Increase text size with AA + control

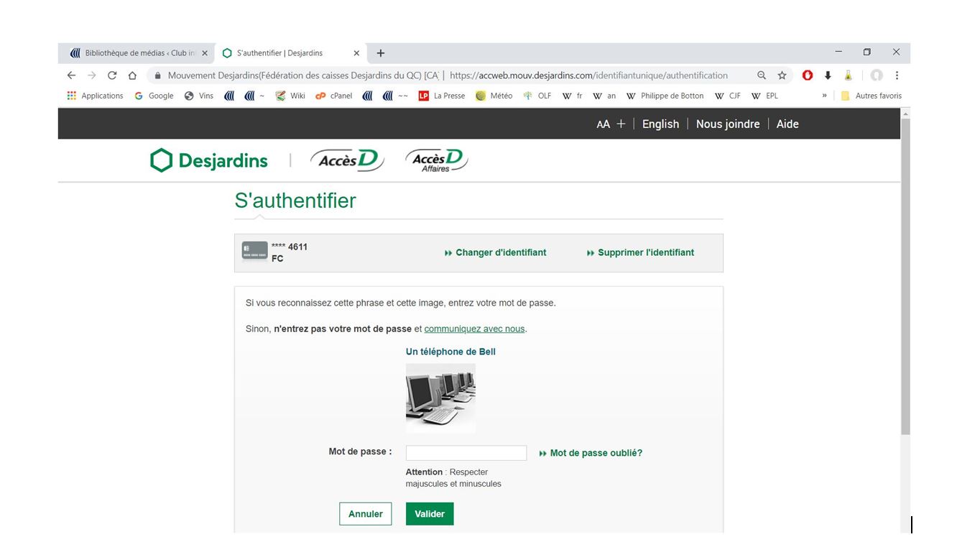point(611,124)
